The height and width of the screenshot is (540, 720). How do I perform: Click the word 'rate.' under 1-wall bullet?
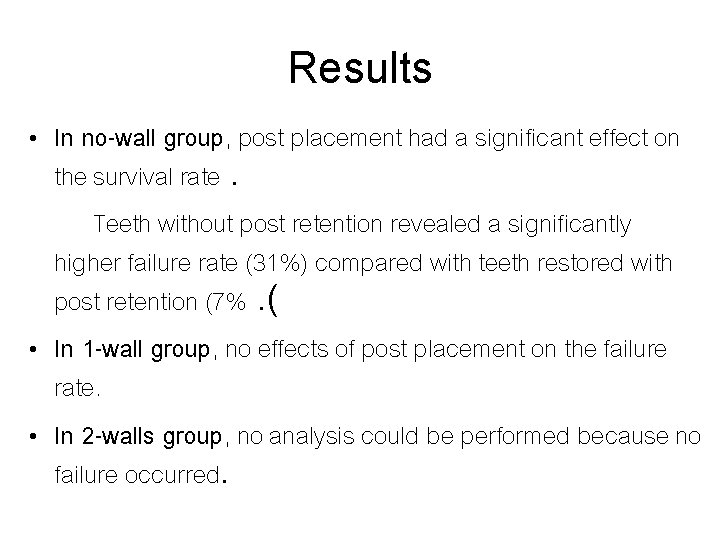click(77, 388)
